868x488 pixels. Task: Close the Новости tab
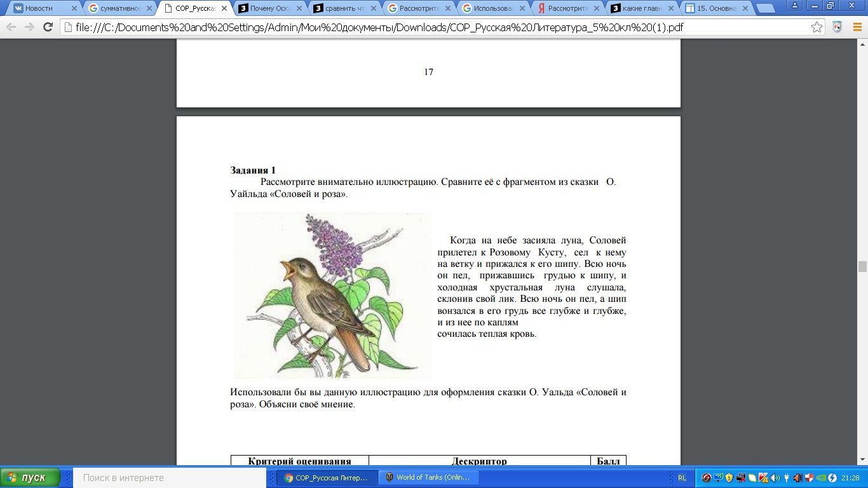tap(74, 8)
